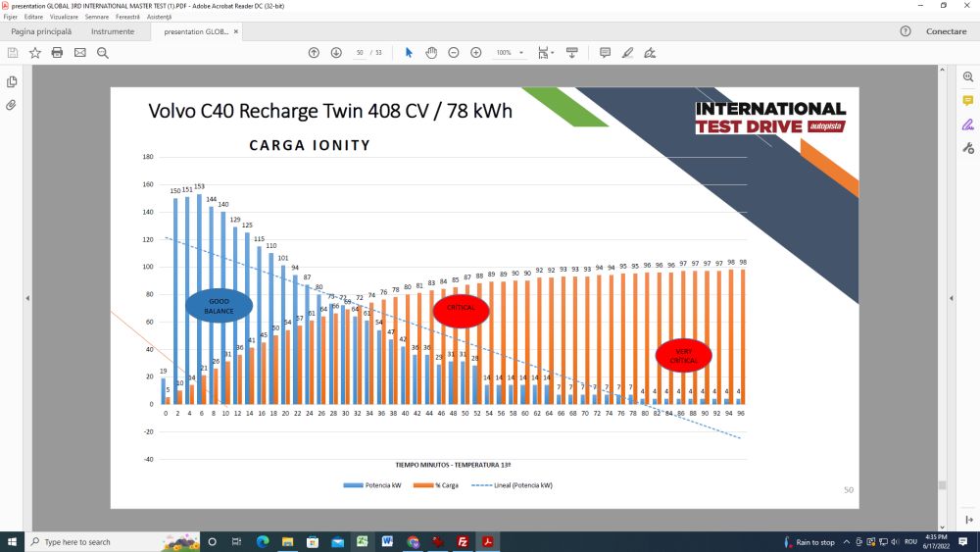The height and width of the screenshot is (552, 980).
Task: Open Fill & Sign tool in right pane
Action: click(968, 125)
